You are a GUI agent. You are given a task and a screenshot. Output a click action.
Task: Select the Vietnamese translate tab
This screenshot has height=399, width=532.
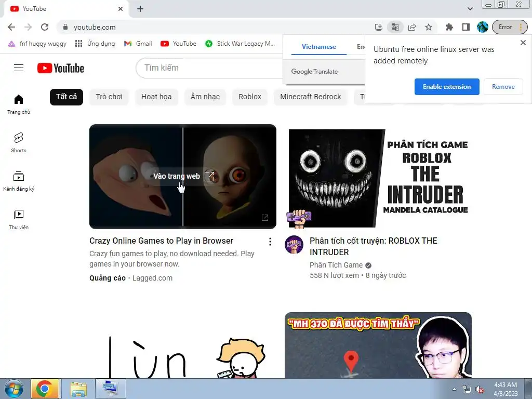tap(319, 47)
